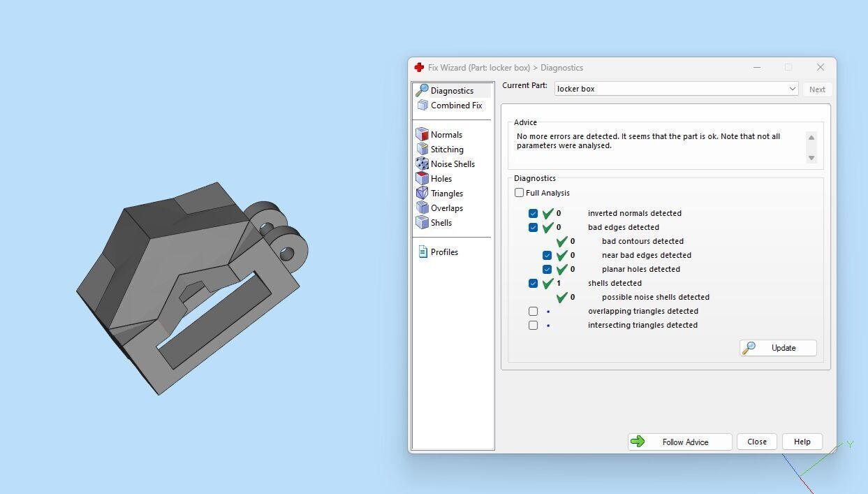This screenshot has width=868, height=494.
Task: Click 'bad edges detected' label
Action: tap(623, 227)
